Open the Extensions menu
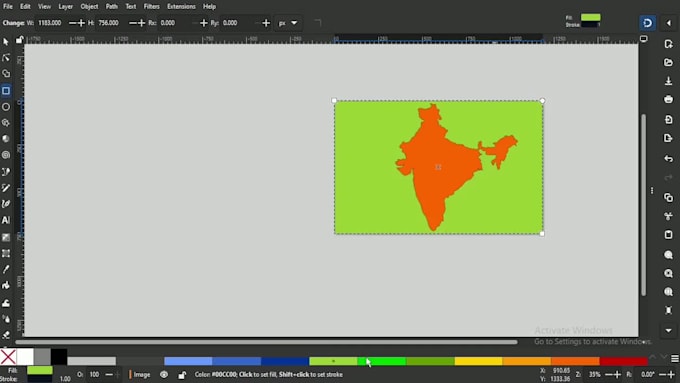 coord(181,7)
